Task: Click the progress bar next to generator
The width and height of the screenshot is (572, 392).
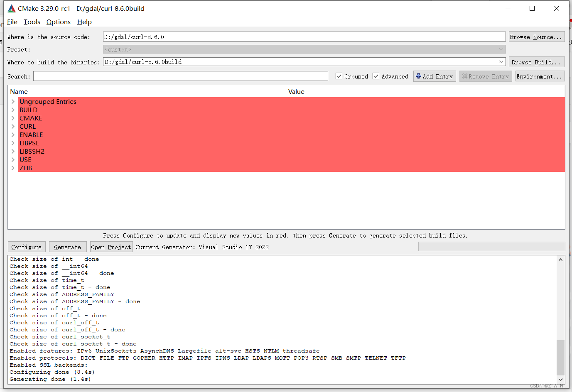Action: 492,247
